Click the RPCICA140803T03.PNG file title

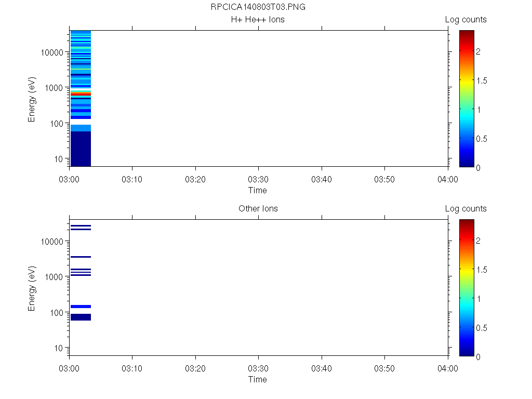(x=258, y=7)
